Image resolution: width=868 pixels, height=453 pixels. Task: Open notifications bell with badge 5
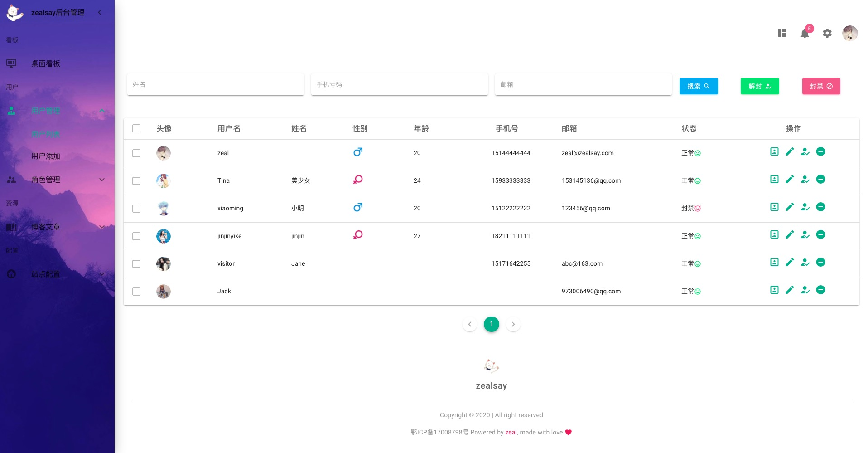pyautogui.click(x=805, y=33)
